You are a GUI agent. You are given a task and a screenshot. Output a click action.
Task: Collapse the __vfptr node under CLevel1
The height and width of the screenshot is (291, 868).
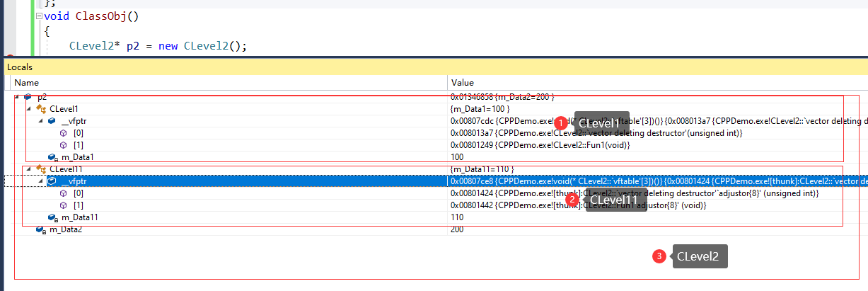click(x=41, y=121)
